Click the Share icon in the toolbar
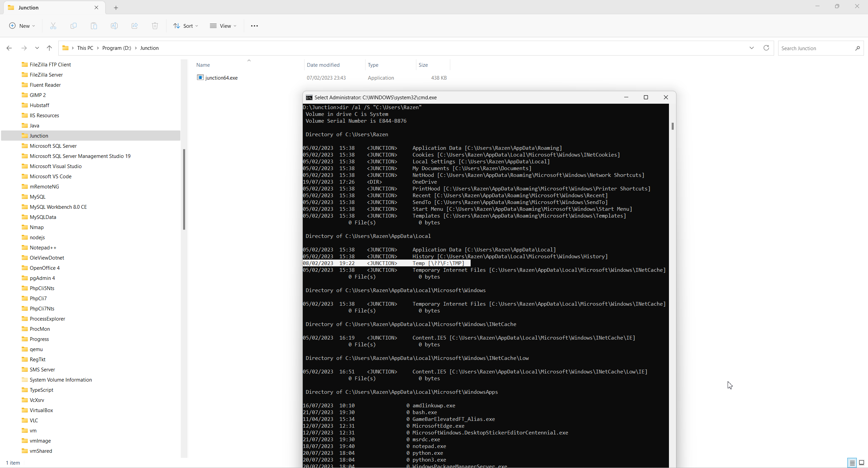This screenshot has height=468, width=868. click(x=134, y=25)
